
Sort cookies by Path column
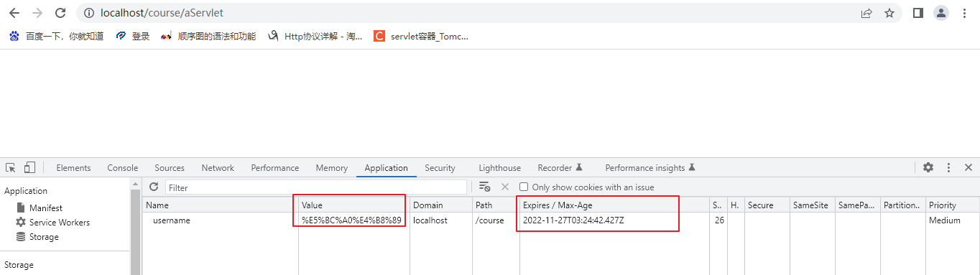pyautogui.click(x=495, y=205)
